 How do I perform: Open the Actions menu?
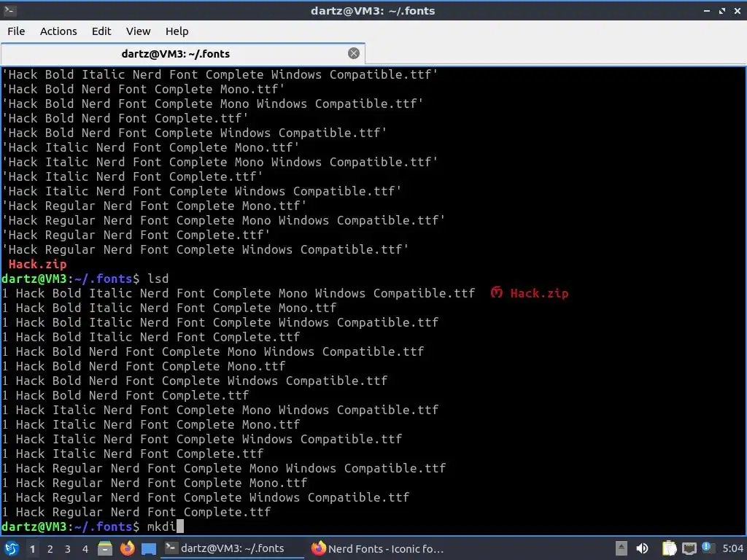(58, 31)
